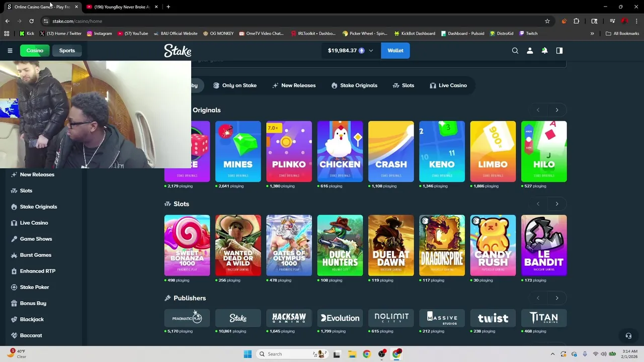Advance the Slots carousel right arrow
This screenshot has height=362, width=644.
556,204
